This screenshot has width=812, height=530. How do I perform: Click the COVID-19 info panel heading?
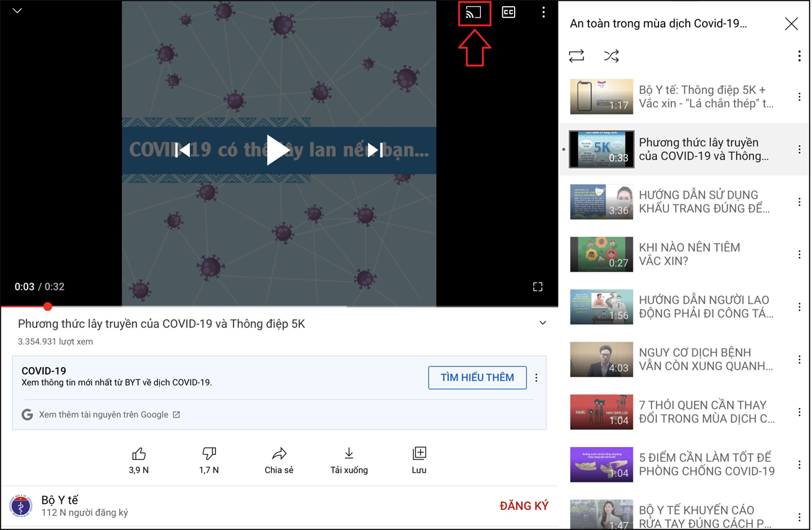(x=44, y=371)
